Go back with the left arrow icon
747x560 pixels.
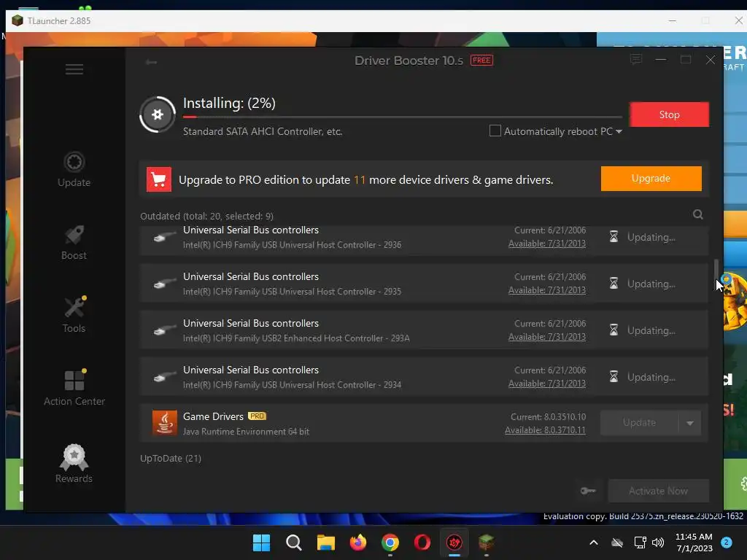pos(152,62)
